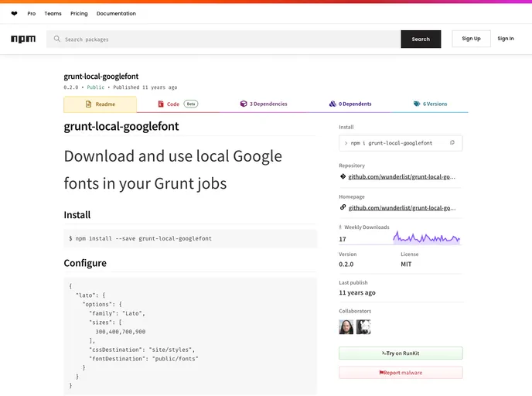The height and width of the screenshot is (396, 532).
Task: Click the 0.2.0 version value in sidebar
Action: [346, 264]
